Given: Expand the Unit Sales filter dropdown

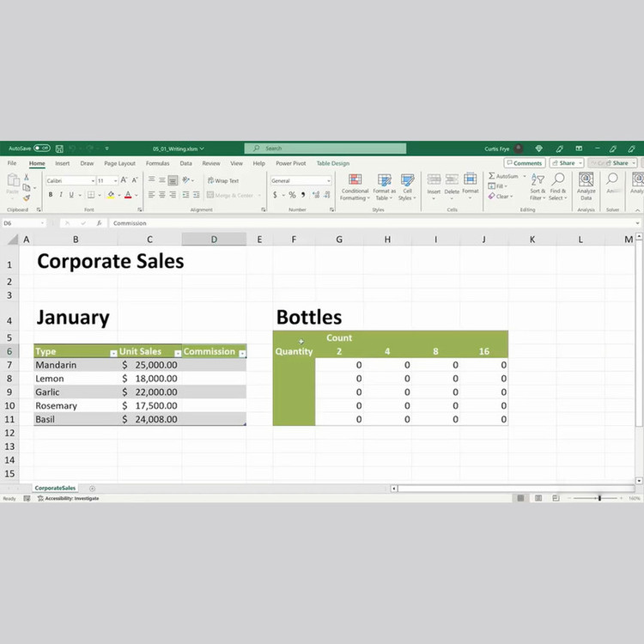Looking at the screenshot, I should pos(178,353).
